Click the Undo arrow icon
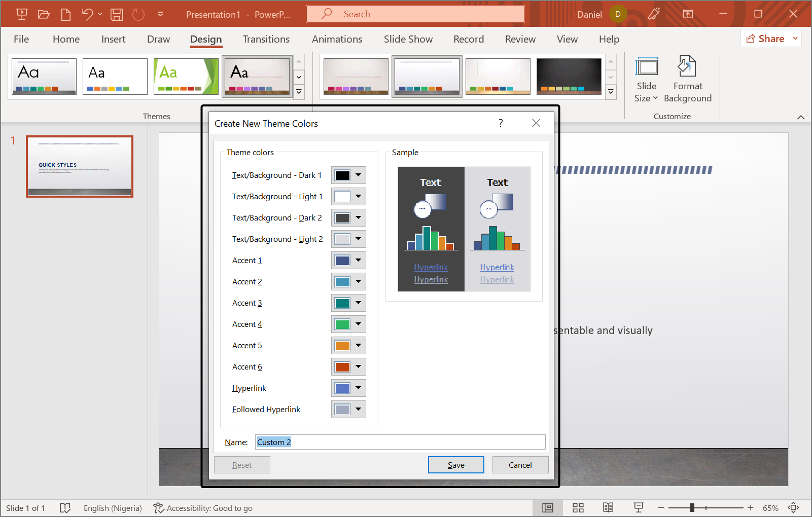 click(x=87, y=14)
